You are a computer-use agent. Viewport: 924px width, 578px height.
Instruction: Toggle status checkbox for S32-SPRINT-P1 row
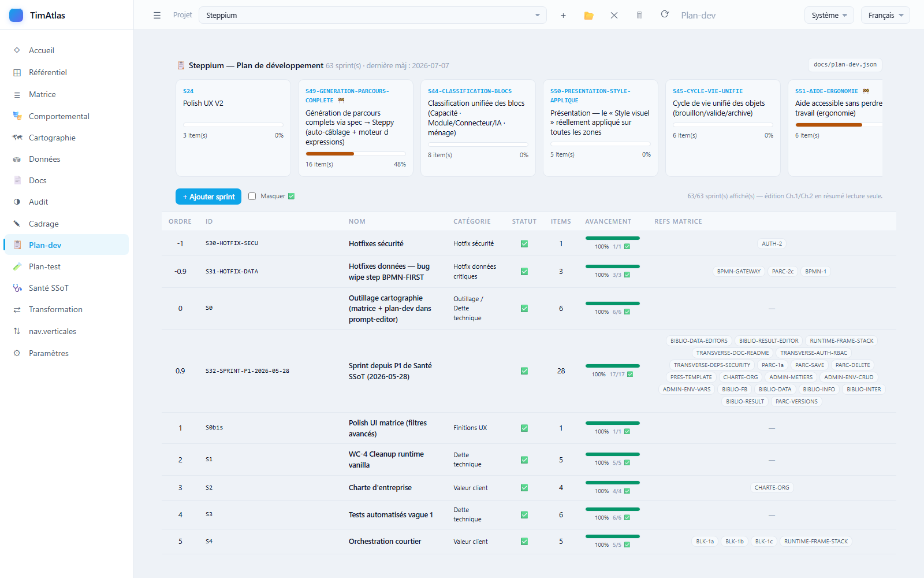click(524, 371)
